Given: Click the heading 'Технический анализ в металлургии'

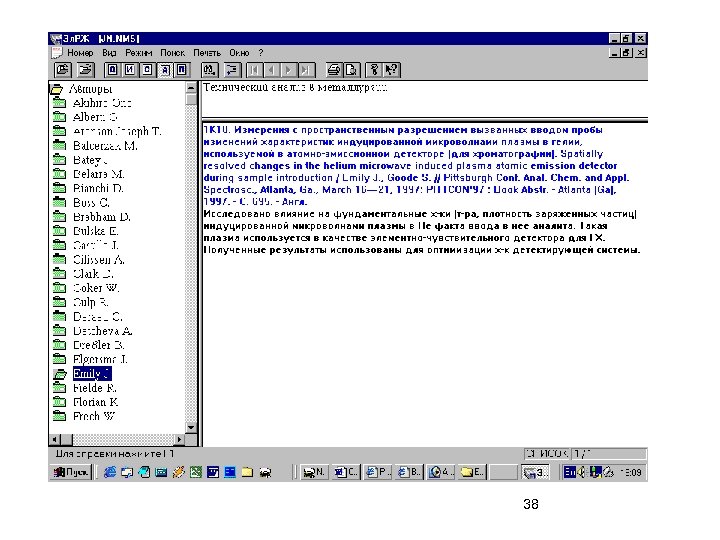Looking at the screenshot, I should (295, 87).
